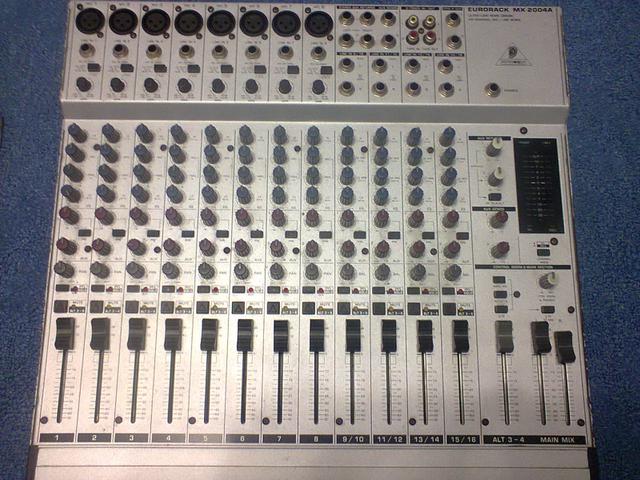Toggle the Mute/ALT 3-4 button on channel 1
Image resolution: width=640 pixels, height=480 pixels.
coord(61,307)
